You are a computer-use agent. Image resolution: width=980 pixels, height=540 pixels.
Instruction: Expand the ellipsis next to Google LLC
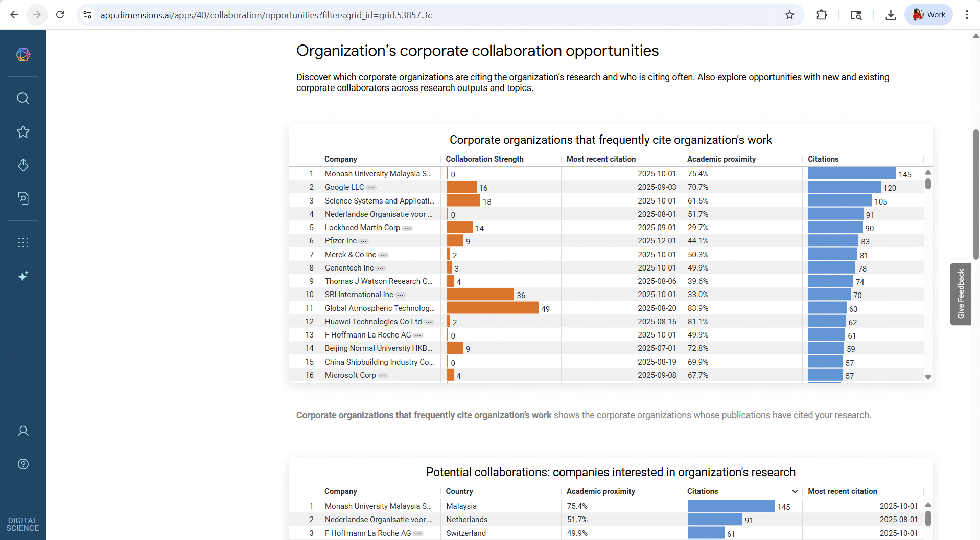coord(371,188)
